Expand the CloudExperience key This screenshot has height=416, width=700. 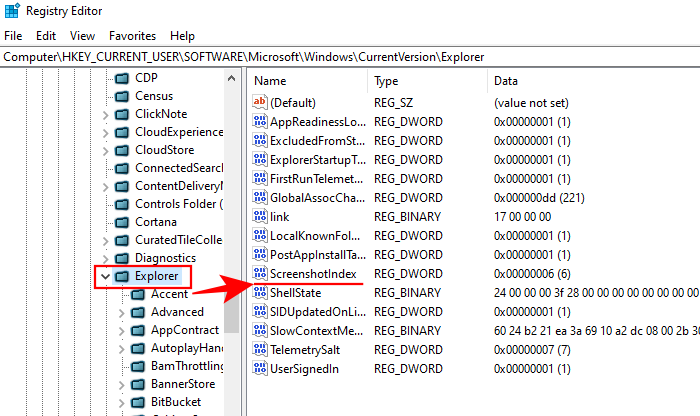[105, 133]
